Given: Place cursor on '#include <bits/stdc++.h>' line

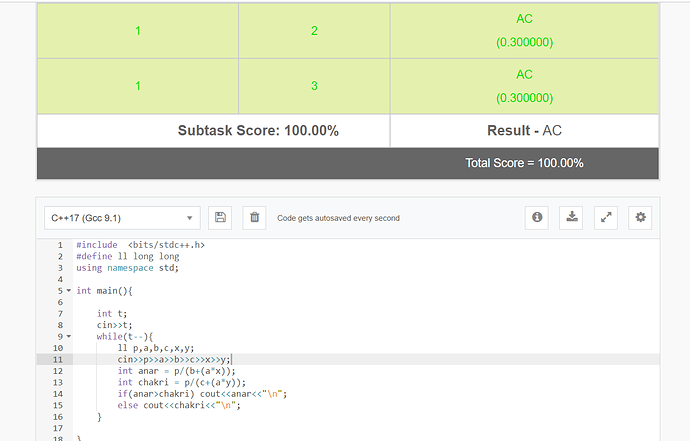Looking at the screenshot, I should point(140,245).
